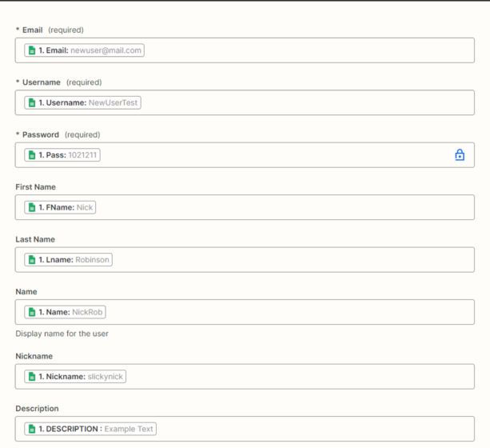Screen dimensions: 490x448
Task: Focus the First Name input field
Action: [245, 207]
